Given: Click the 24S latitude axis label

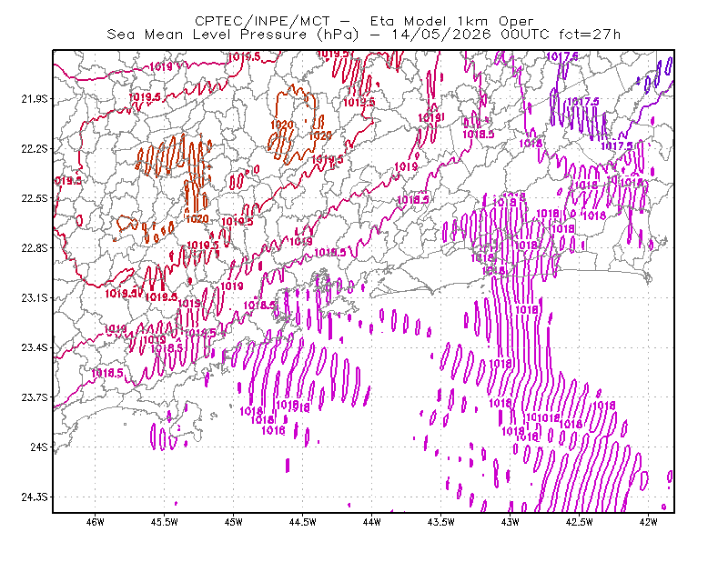Looking at the screenshot, I should point(39,447).
